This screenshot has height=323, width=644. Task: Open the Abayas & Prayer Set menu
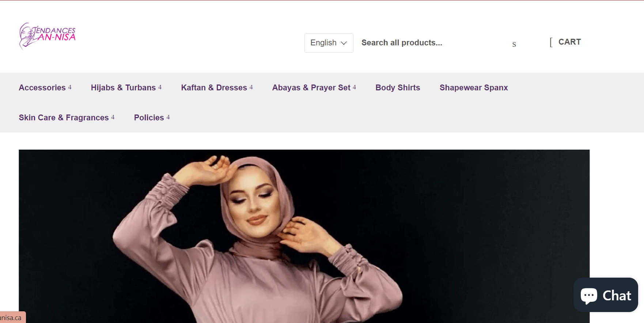311,88
